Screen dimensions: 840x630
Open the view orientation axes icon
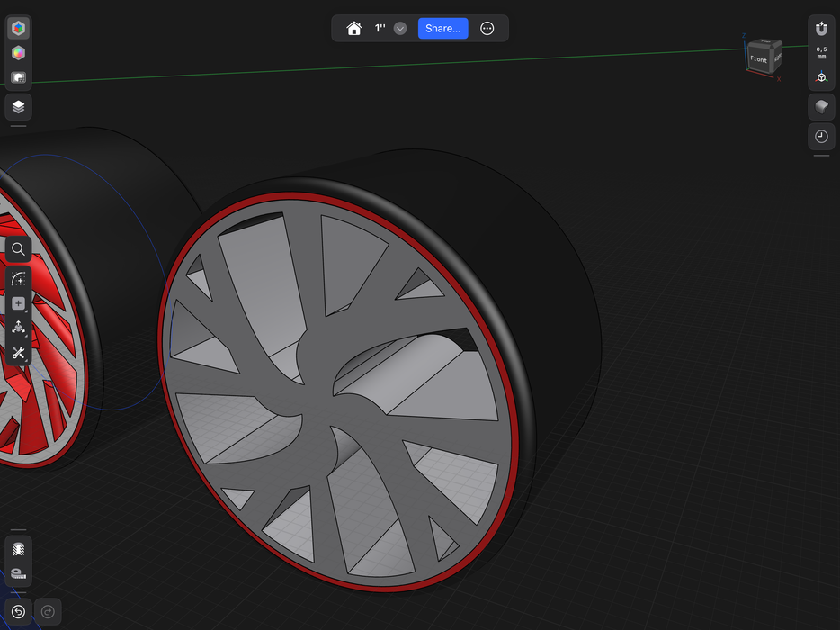coord(821,77)
